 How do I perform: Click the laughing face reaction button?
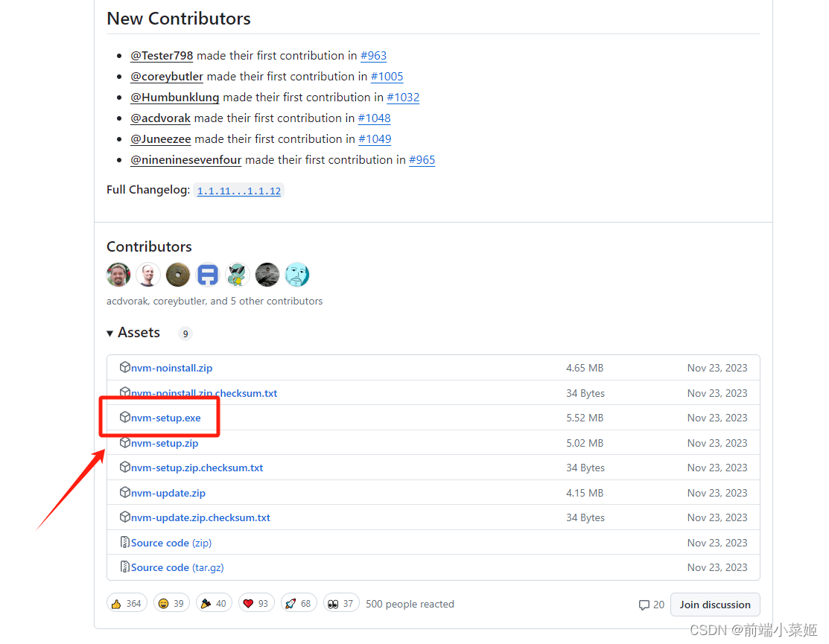coord(171,603)
